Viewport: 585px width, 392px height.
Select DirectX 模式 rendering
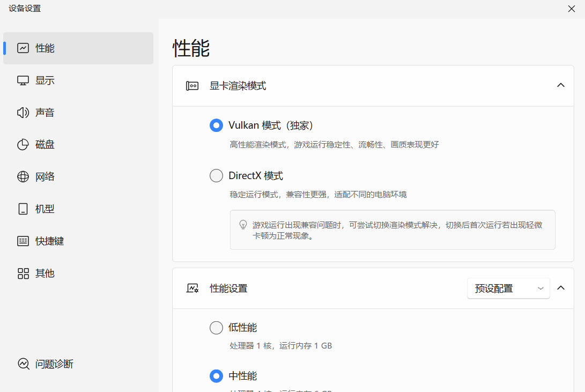point(216,175)
